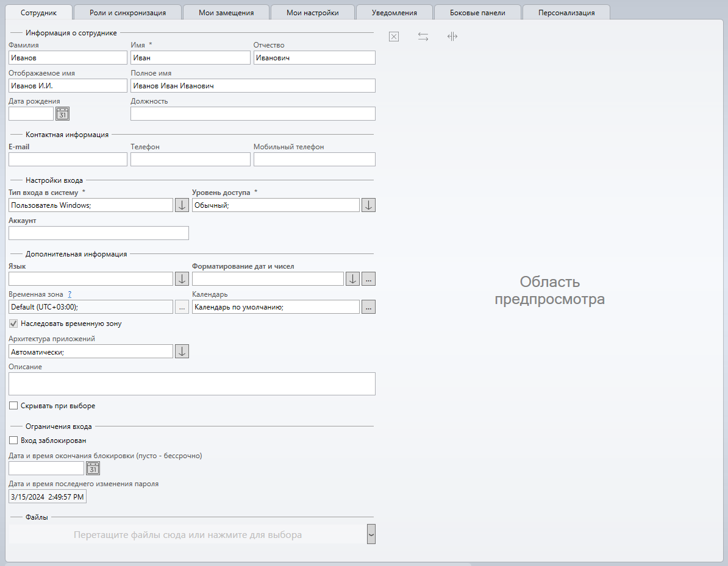The image size is (728, 566).
Task: Open calendar for block end date
Action: tap(93, 468)
